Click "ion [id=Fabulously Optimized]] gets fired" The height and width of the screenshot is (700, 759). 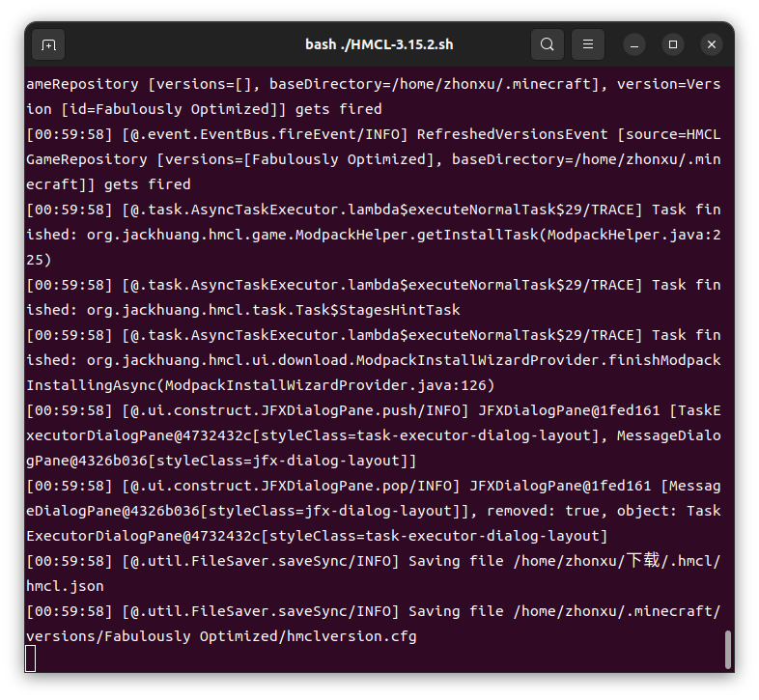pyautogui.click(x=204, y=109)
